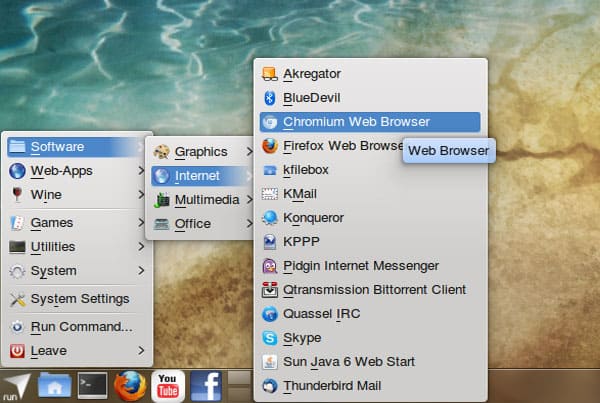The image size is (600, 403).
Task: Click the BlueDevil label
Action: click(x=311, y=98)
